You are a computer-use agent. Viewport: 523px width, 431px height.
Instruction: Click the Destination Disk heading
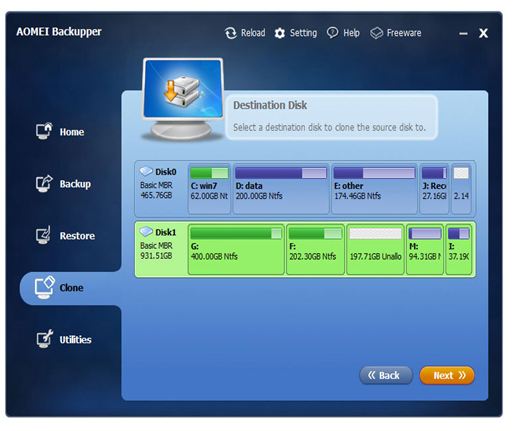click(270, 105)
